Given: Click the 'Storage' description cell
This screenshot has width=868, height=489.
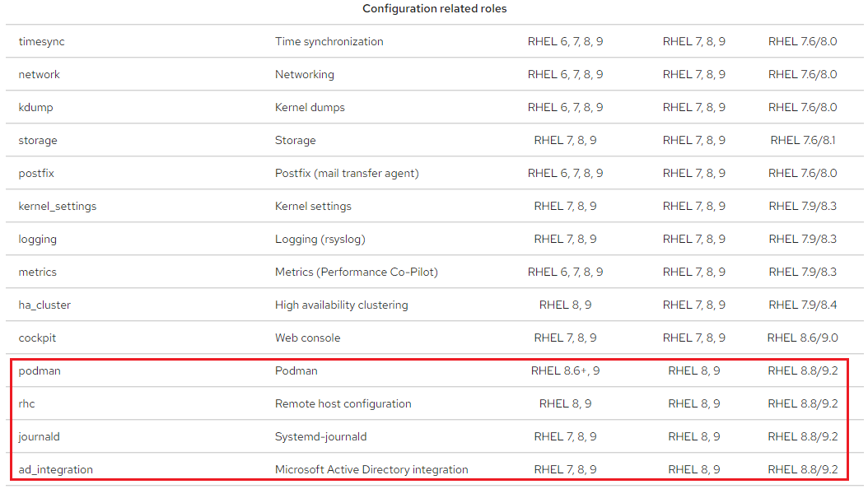Looking at the screenshot, I should point(295,140).
